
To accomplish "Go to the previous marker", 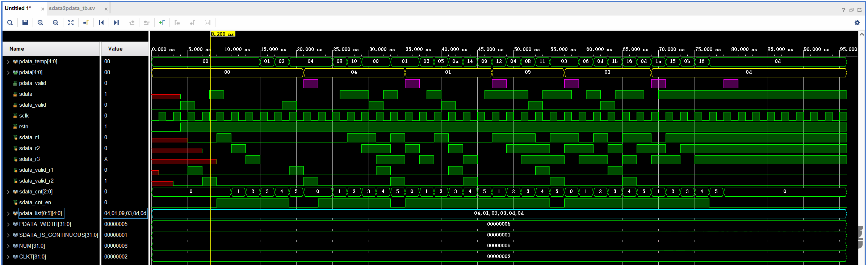I will coord(177,23).
